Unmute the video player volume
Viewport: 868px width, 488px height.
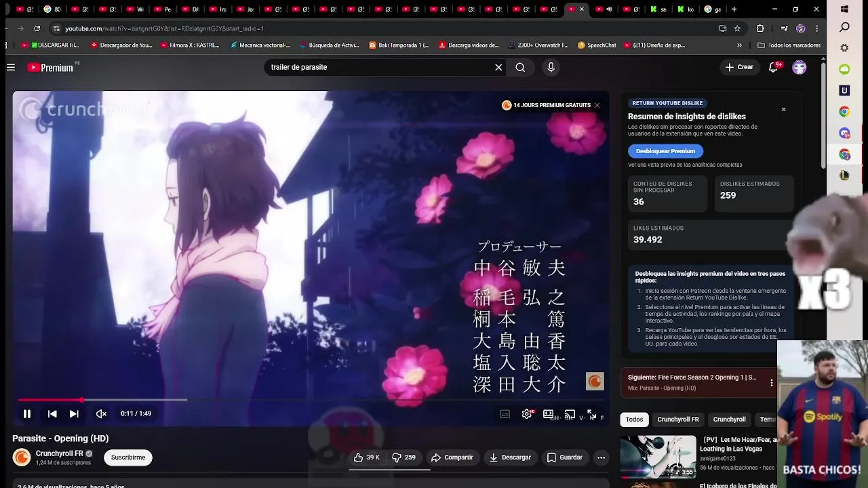point(101,413)
